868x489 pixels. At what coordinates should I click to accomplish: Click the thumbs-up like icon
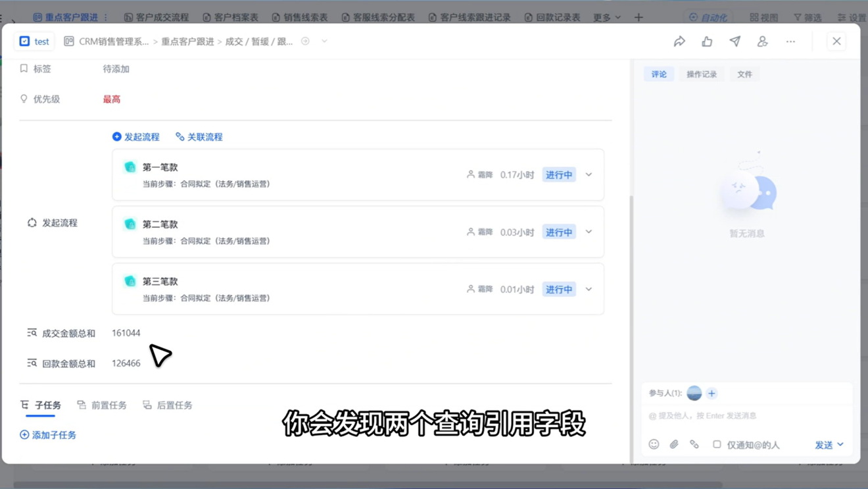tap(707, 41)
